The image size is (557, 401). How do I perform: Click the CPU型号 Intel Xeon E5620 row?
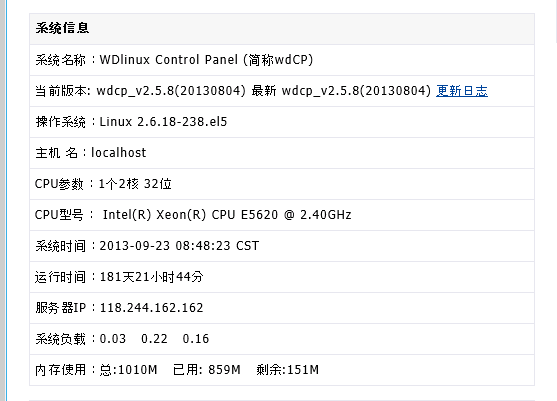[x=282, y=215]
